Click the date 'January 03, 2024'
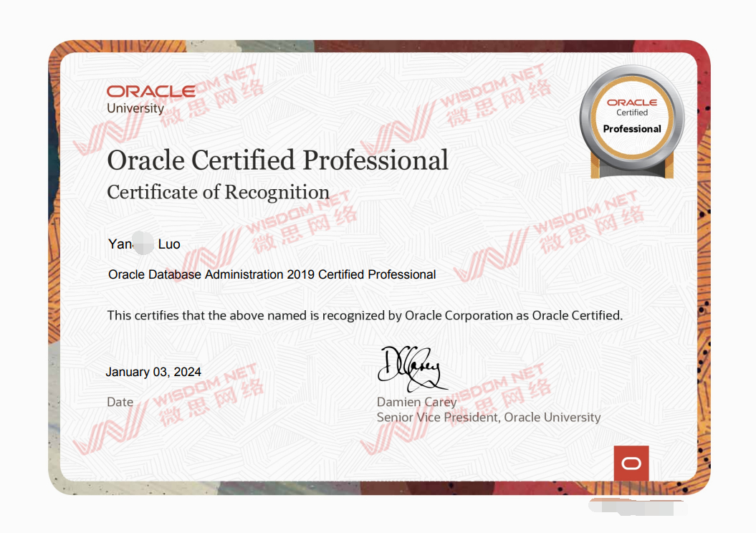This screenshot has height=533, width=756. pos(153,372)
